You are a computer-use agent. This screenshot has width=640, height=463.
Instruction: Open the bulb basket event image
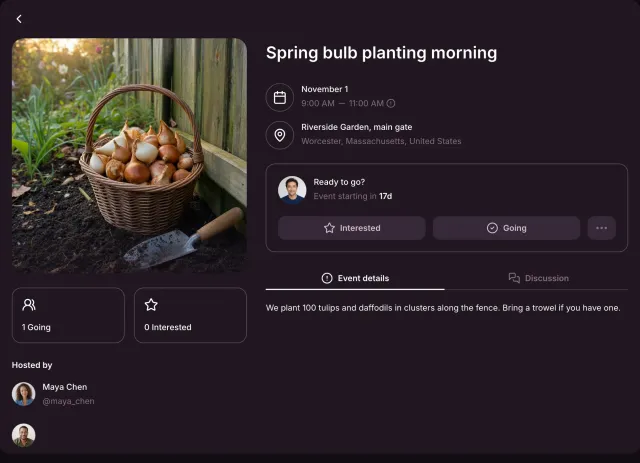(129, 156)
